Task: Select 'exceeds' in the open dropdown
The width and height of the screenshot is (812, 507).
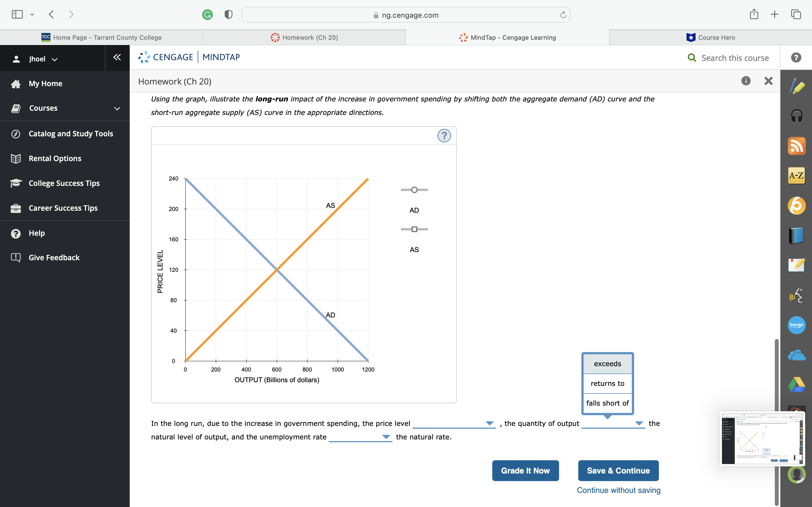Action: coord(607,363)
